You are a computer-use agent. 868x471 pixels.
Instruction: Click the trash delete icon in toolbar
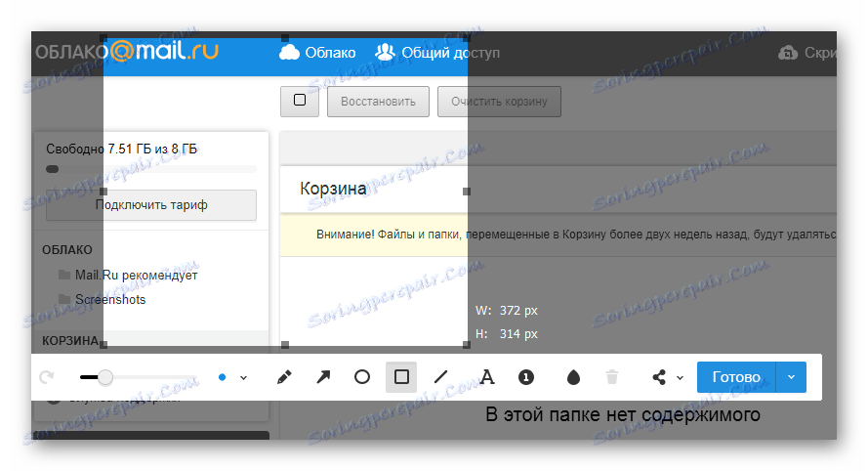612,377
